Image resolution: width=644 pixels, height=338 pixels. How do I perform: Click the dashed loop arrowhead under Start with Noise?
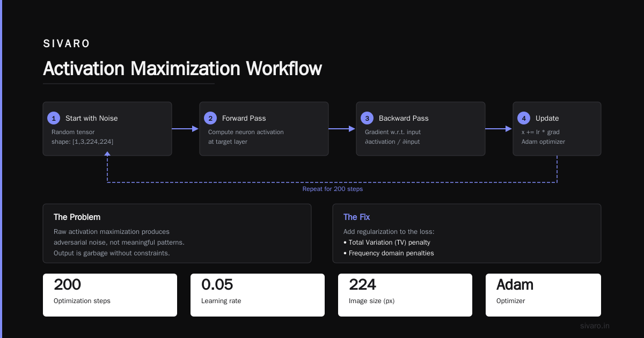107,154
